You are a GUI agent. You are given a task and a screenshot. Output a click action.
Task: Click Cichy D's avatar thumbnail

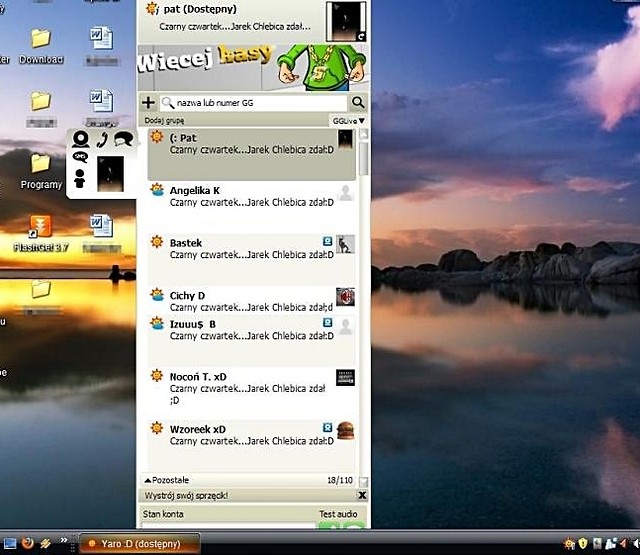pos(345,297)
